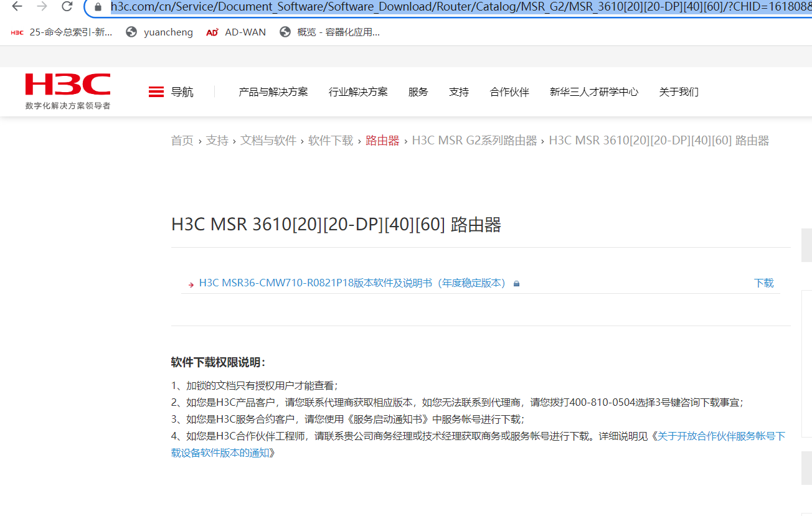
Task: Open the 产品与解决方案 menu
Action: coord(273,92)
